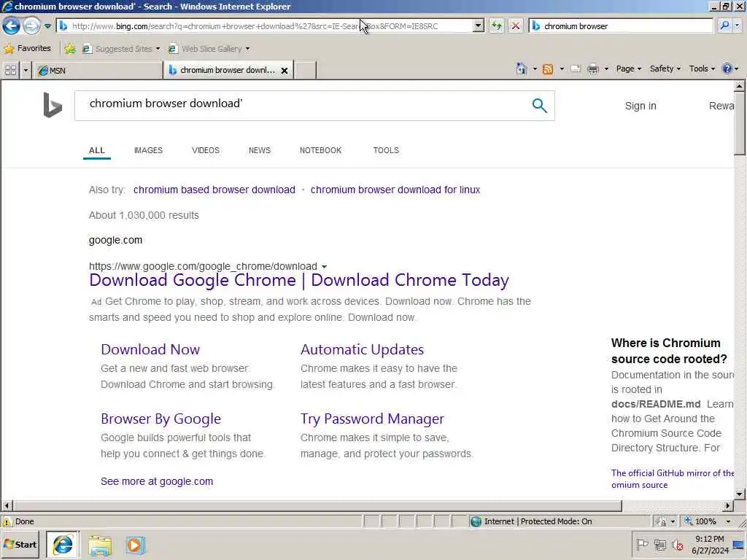This screenshot has height=560, width=747.
Task: Switch to the MSN tab
Action: point(98,71)
